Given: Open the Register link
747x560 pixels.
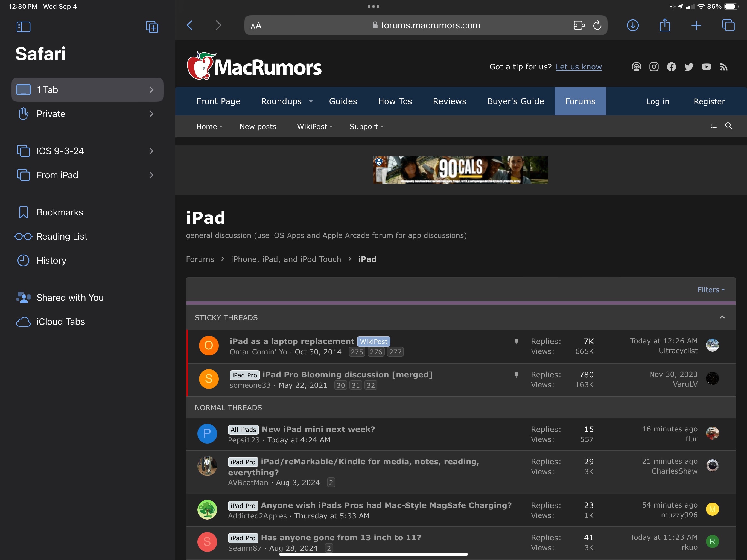Looking at the screenshot, I should pyautogui.click(x=709, y=101).
